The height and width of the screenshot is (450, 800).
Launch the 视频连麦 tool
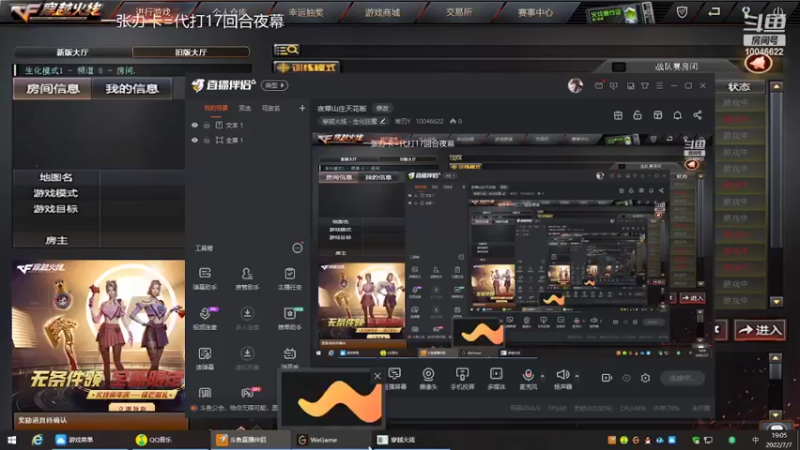point(205,318)
